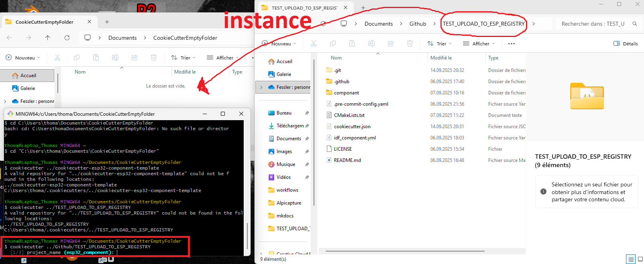Click Paste icon in CookieCutterEmptyFolder toolbar
This screenshot has width=644, height=264.
click(96, 58)
